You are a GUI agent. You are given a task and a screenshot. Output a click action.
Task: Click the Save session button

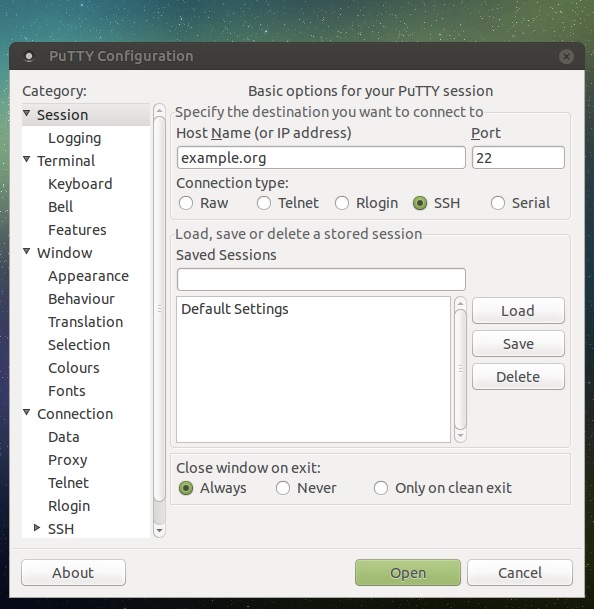[x=518, y=344]
